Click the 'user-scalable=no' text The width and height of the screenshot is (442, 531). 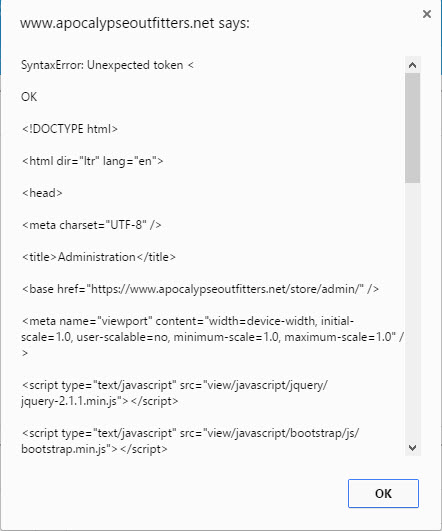click(x=122, y=337)
